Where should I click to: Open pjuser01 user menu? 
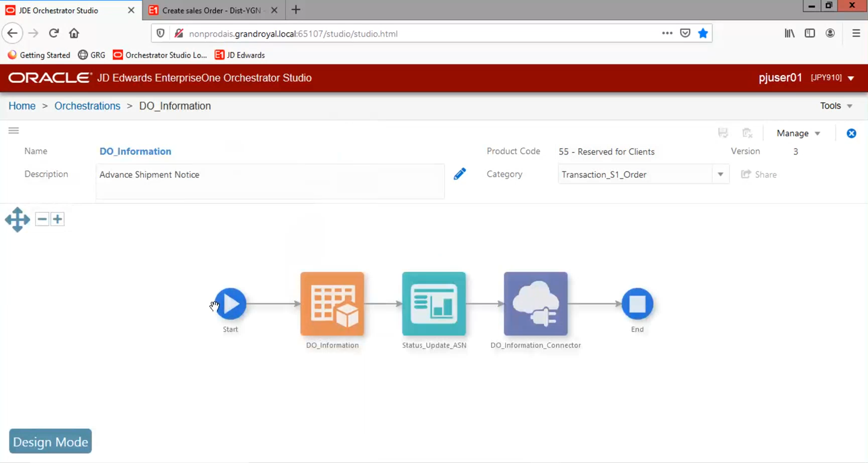[x=806, y=78]
